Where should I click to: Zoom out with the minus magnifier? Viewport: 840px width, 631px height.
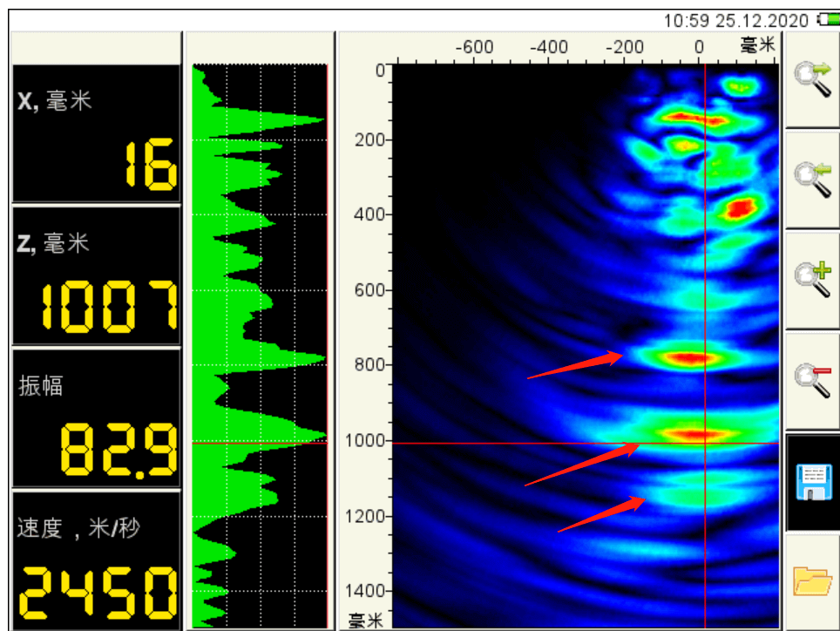pos(811,380)
